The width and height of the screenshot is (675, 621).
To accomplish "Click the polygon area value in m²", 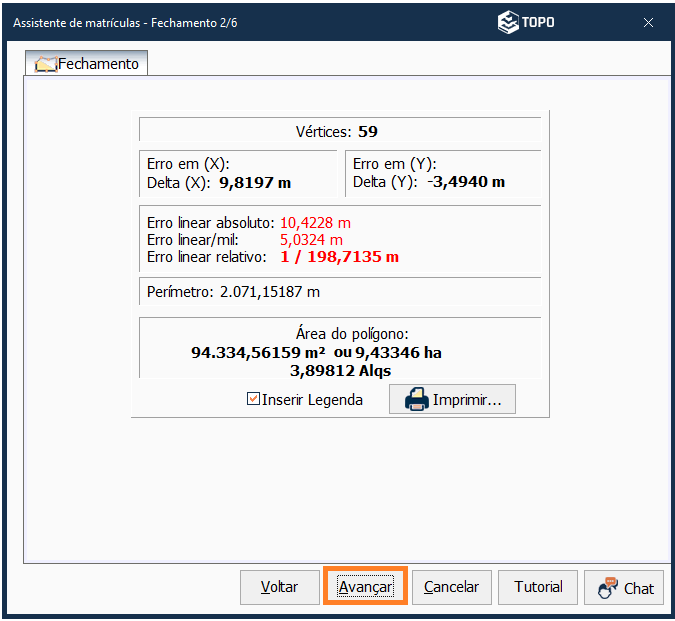I will [259, 352].
